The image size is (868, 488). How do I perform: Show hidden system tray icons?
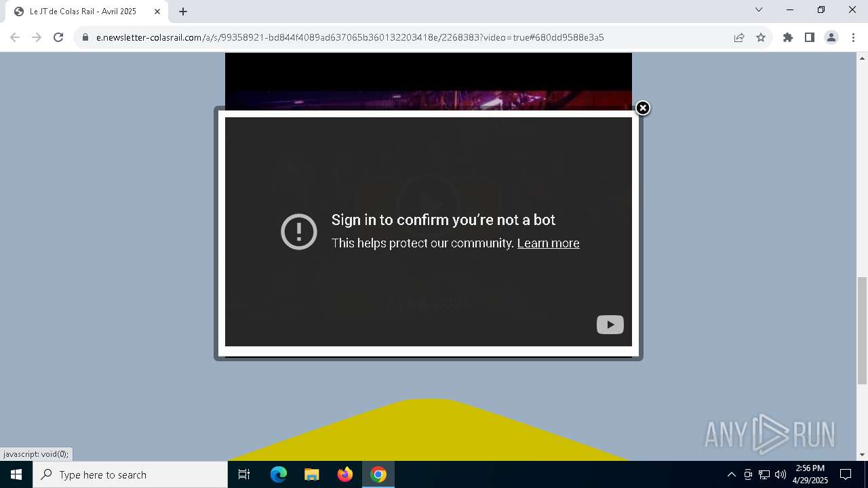[x=731, y=474]
